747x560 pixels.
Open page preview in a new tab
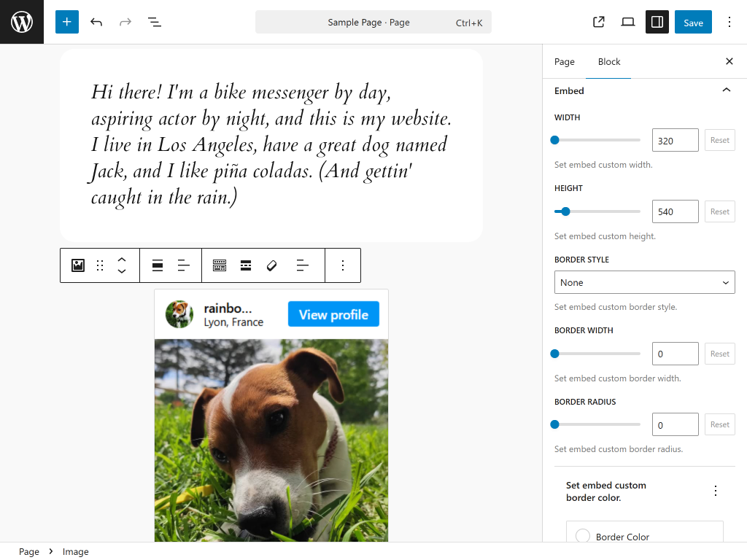coord(599,22)
